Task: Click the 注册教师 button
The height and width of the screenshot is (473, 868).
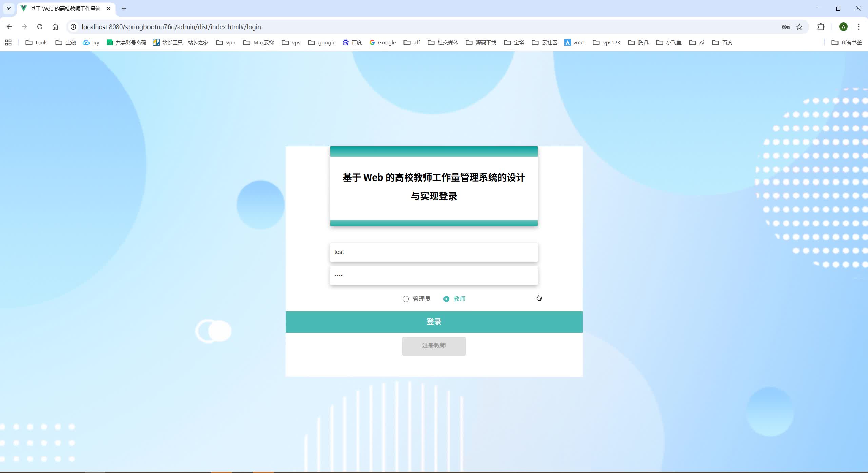Action: 434,346
